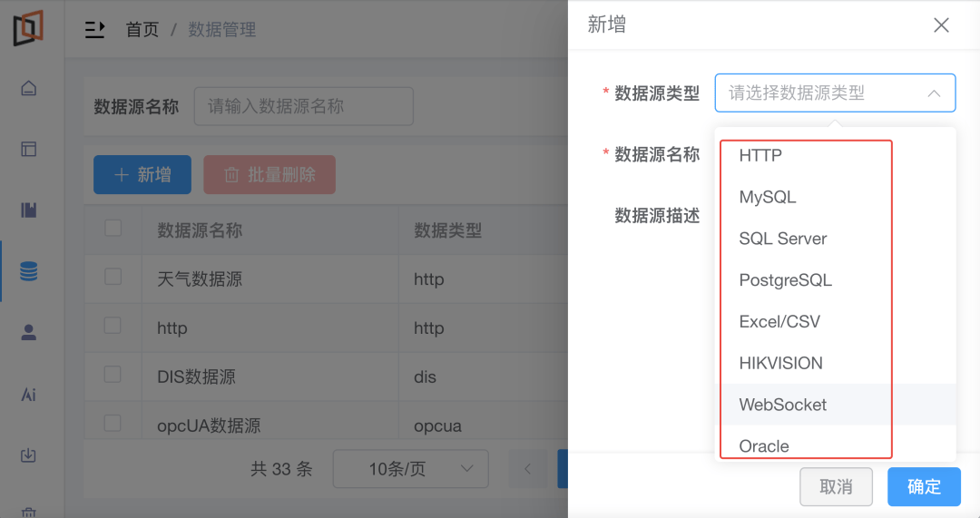Open the user sidebar icon
The width and height of the screenshot is (980, 518).
click(x=29, y=332)
